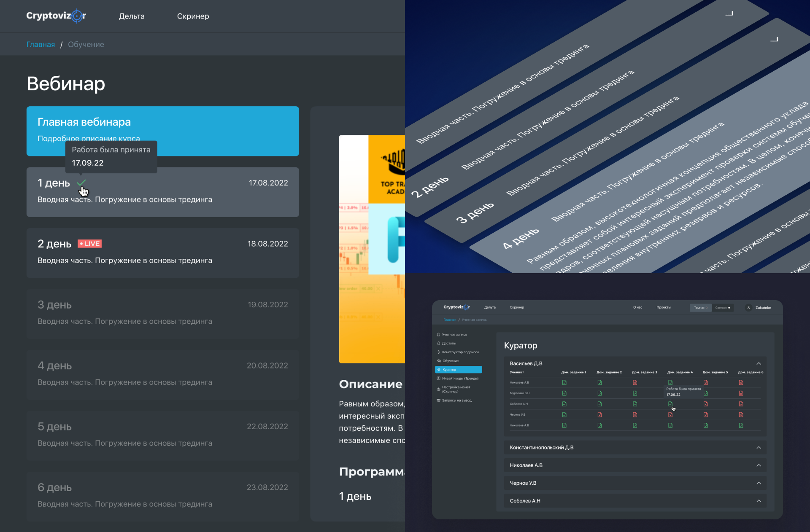This screenshot has height=532, width=810.
Task: Click the red LIVE badge on 2 день
Action: (x=90, y=244)
